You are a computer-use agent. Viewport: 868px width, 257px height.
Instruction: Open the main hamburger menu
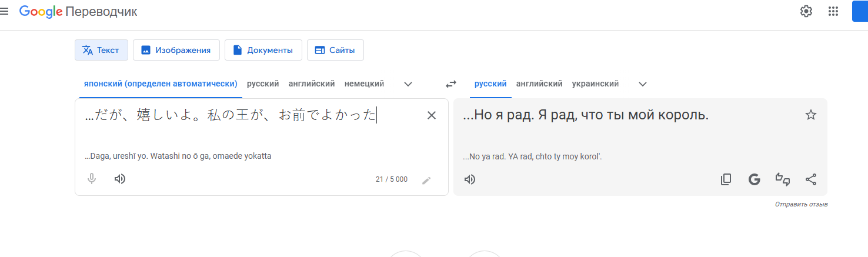pyautogui.click(x=4, y=11)
